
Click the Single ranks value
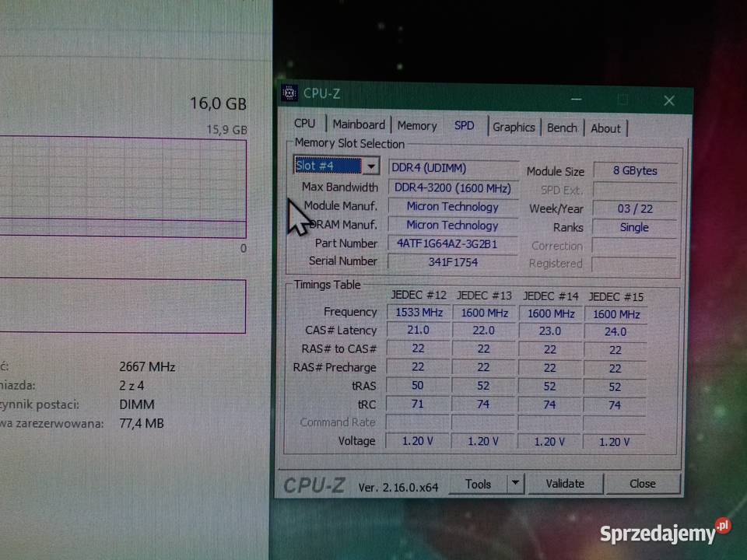635,227
